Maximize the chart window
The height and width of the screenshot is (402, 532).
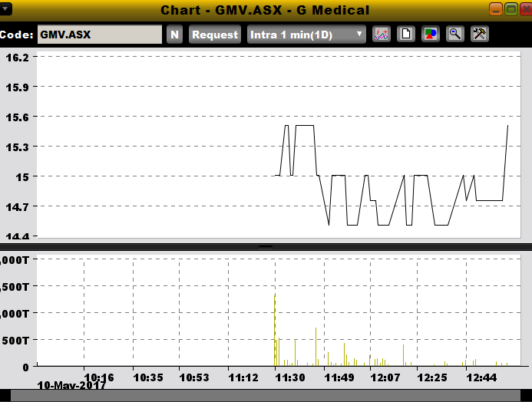(511, 9)
